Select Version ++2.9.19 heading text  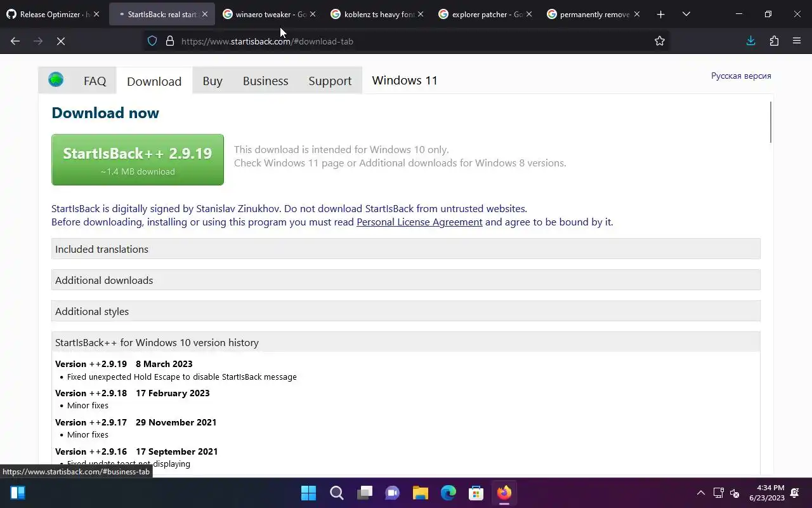pos(91,364)
